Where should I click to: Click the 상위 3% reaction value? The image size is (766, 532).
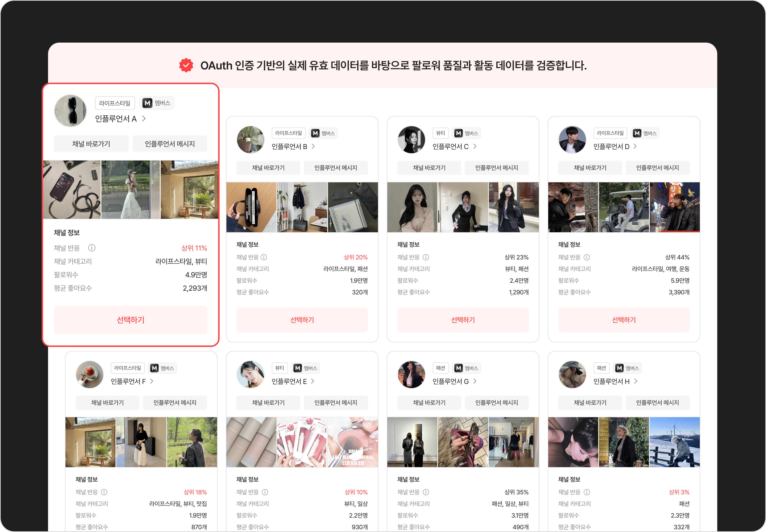679,492
